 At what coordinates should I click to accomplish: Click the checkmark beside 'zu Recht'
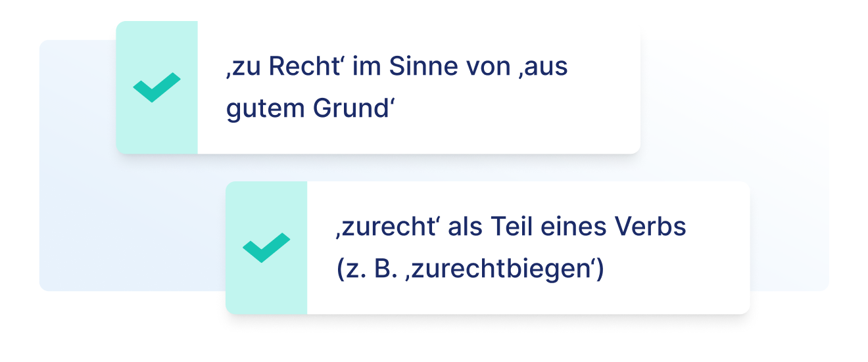157,87
